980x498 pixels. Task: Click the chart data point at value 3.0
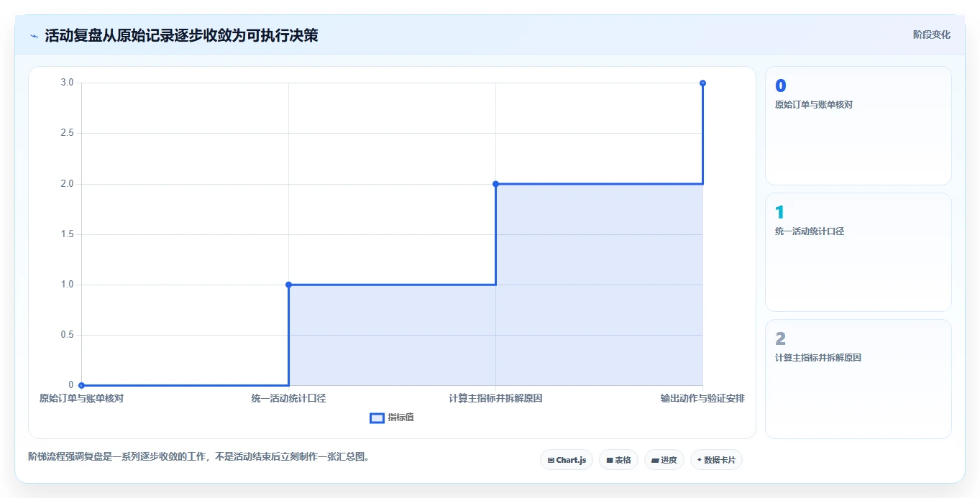tap(702, 83)
